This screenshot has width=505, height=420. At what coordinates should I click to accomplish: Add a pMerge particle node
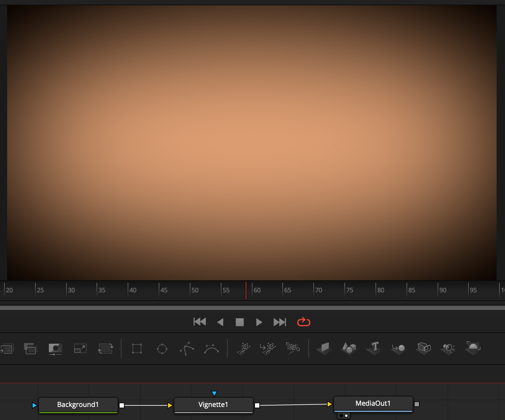(268, 349)
